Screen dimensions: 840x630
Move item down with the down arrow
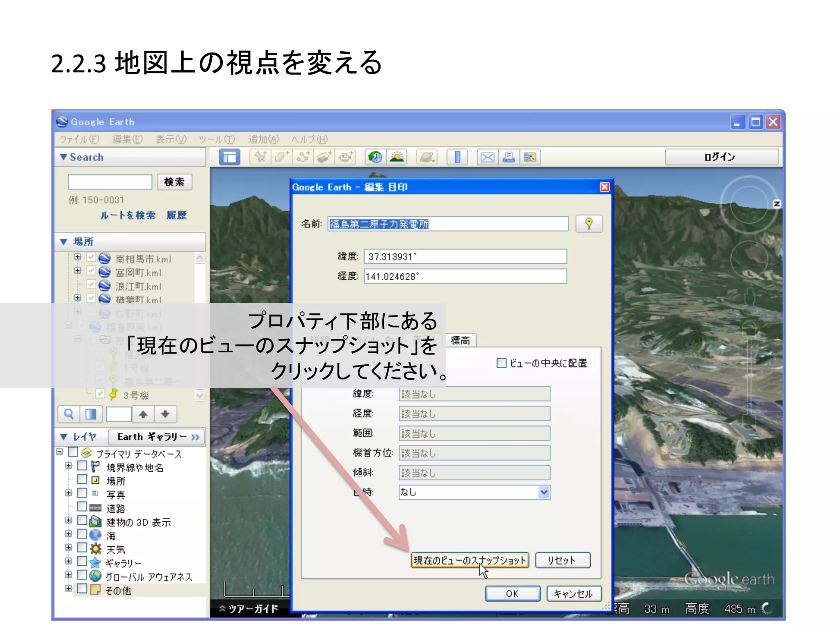click(x=165, y=414)
